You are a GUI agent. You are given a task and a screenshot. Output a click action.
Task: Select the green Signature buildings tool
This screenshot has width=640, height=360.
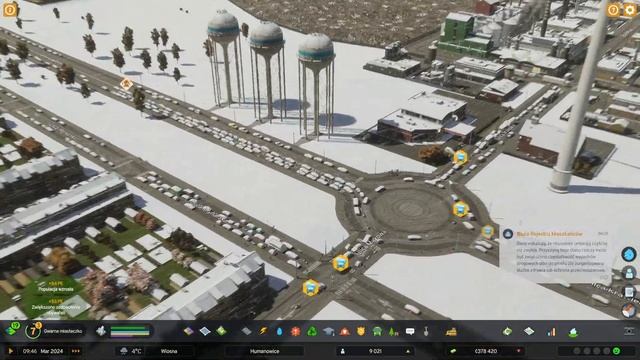[221, 331]
